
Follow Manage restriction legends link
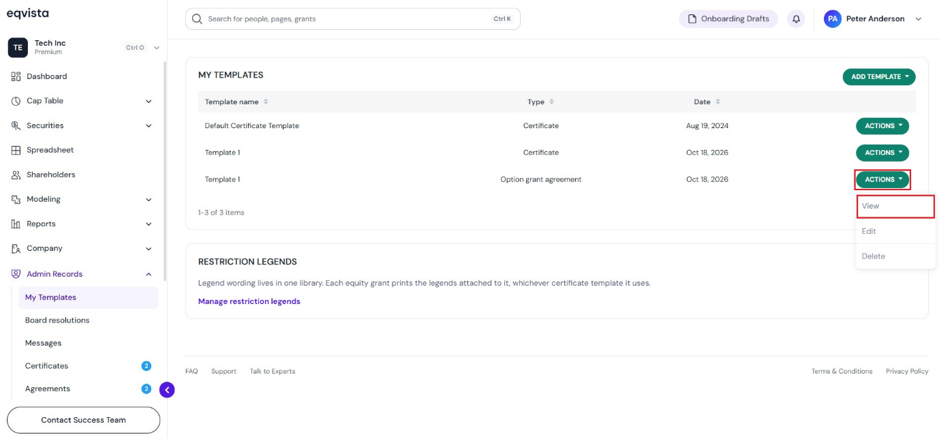[249, 302]
